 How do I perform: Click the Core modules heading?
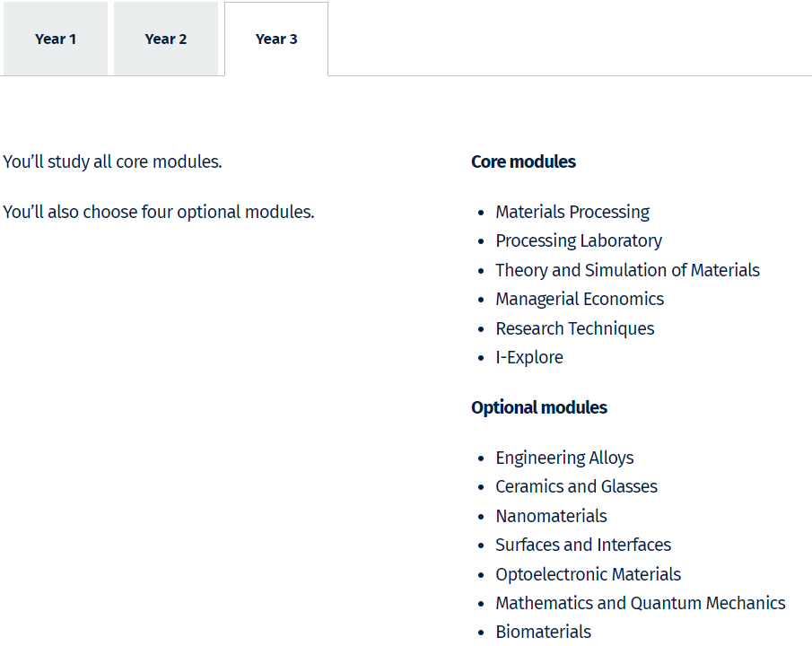click(523, 161)
